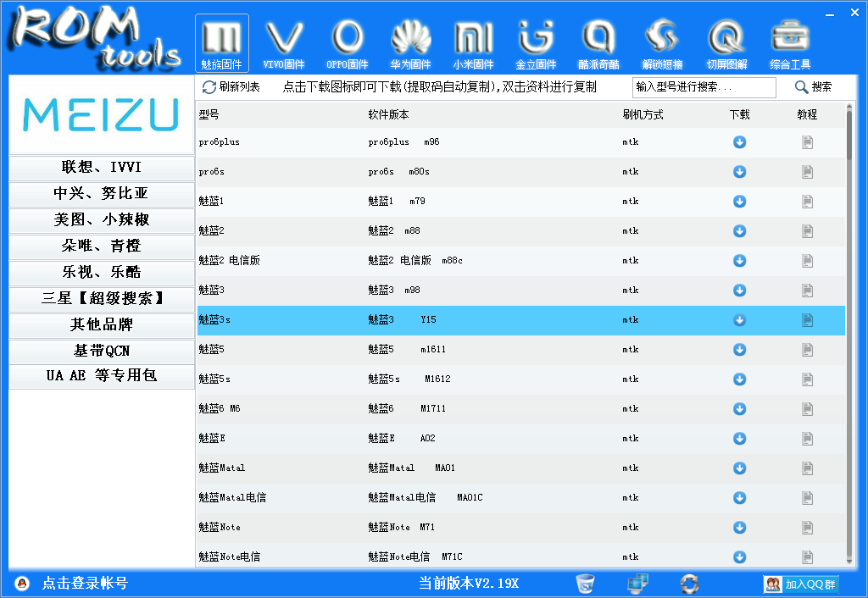Click the 当前版本V2.19X version text
Viewport: 868px width, 598px height.
[x=469, y=583]
